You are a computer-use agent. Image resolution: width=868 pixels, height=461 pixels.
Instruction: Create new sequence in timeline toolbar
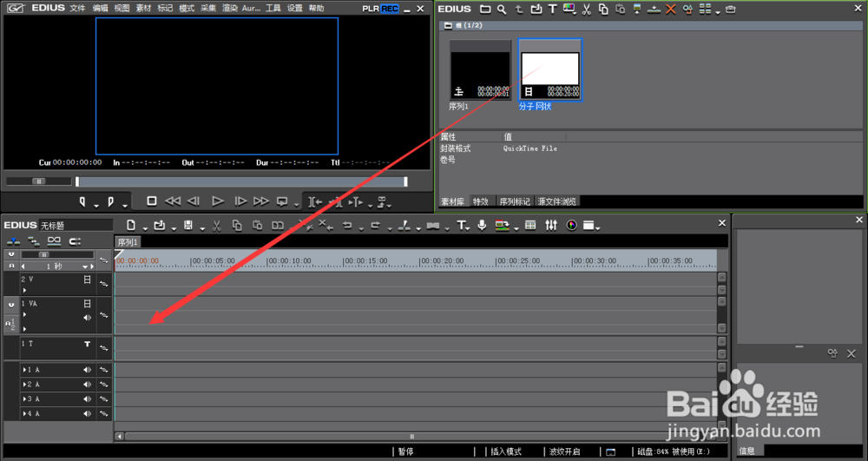pos(131,225)
